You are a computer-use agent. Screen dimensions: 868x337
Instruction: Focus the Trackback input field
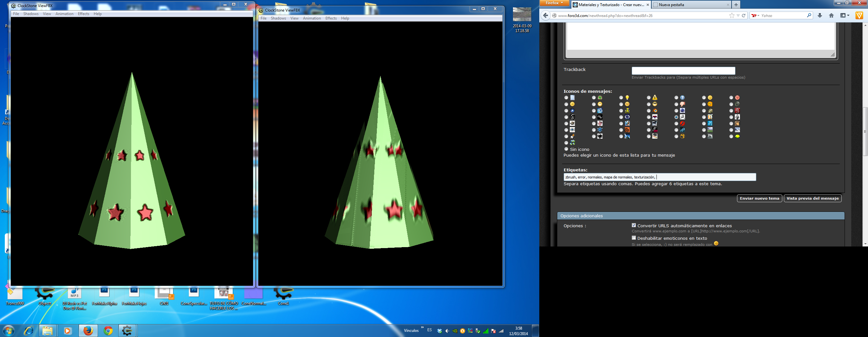(x=683, y=70)
